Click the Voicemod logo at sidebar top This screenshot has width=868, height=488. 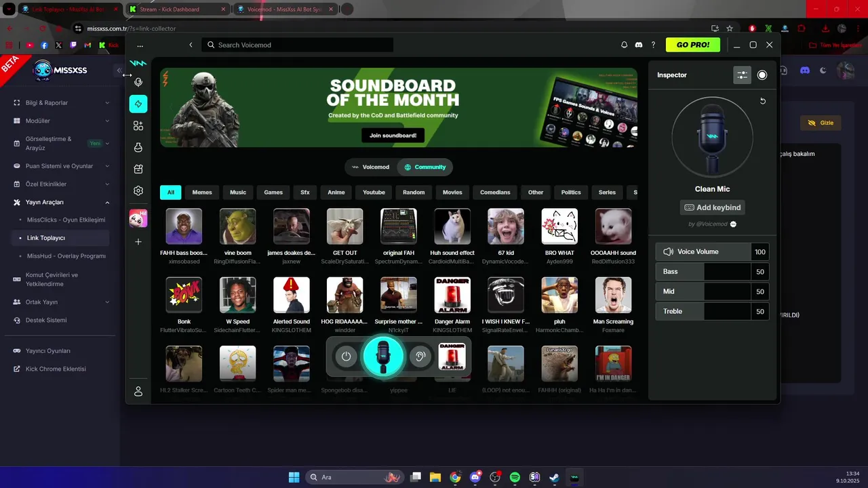pos(138,63)
